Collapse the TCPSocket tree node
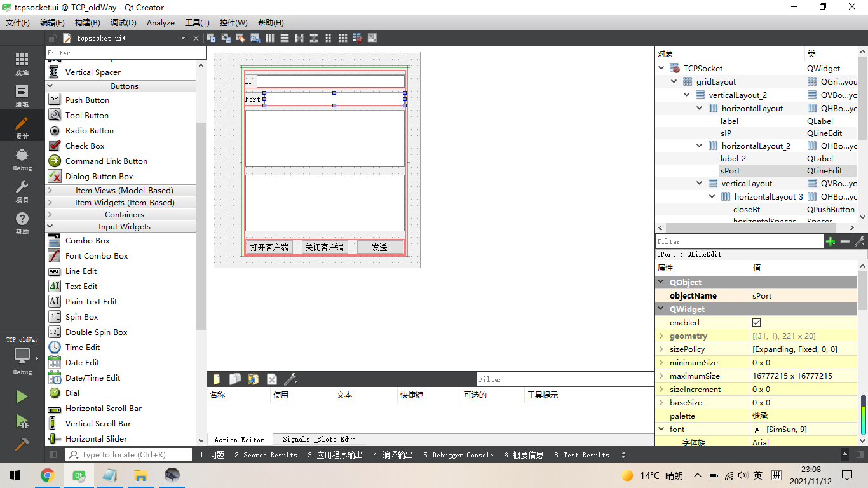The height and width of the screenshot is (488, 868). 661,68
